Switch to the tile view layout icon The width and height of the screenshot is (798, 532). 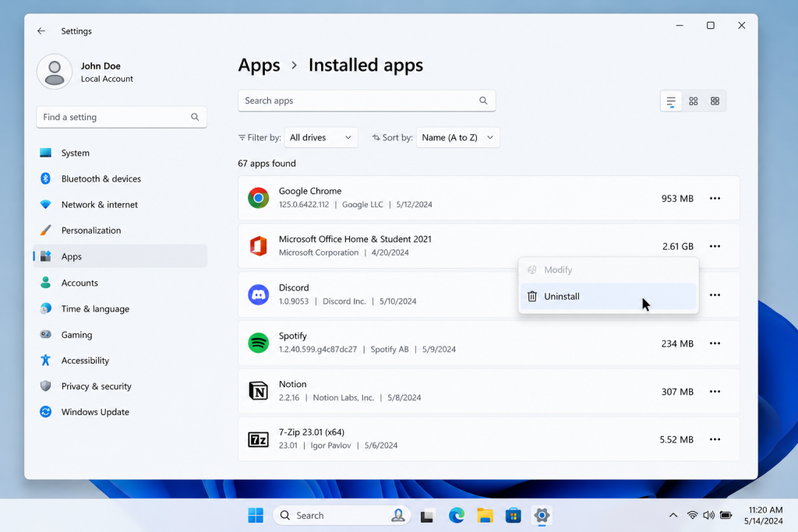pyautogui.click(x=715, y=101)
